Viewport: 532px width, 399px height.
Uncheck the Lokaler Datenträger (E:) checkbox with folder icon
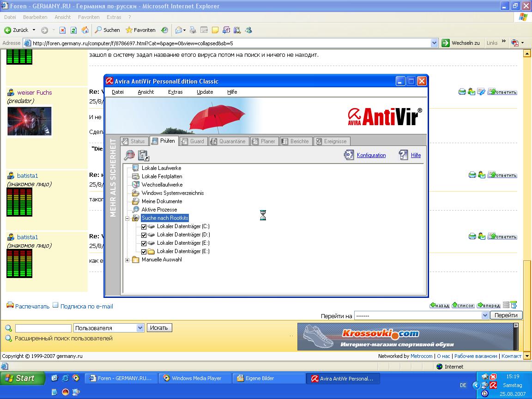click(144, 252)
